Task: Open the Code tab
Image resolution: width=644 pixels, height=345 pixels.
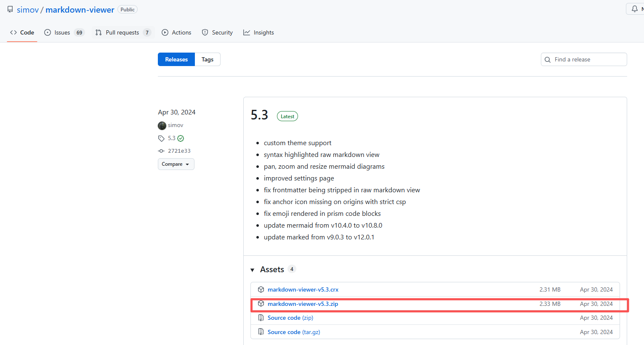Action: tap(22, 32)
